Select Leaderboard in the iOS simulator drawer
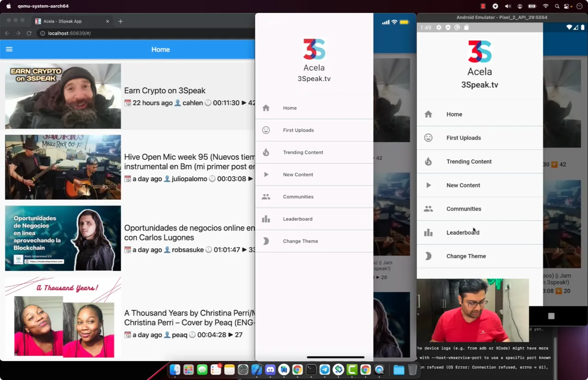 [314, 219]
